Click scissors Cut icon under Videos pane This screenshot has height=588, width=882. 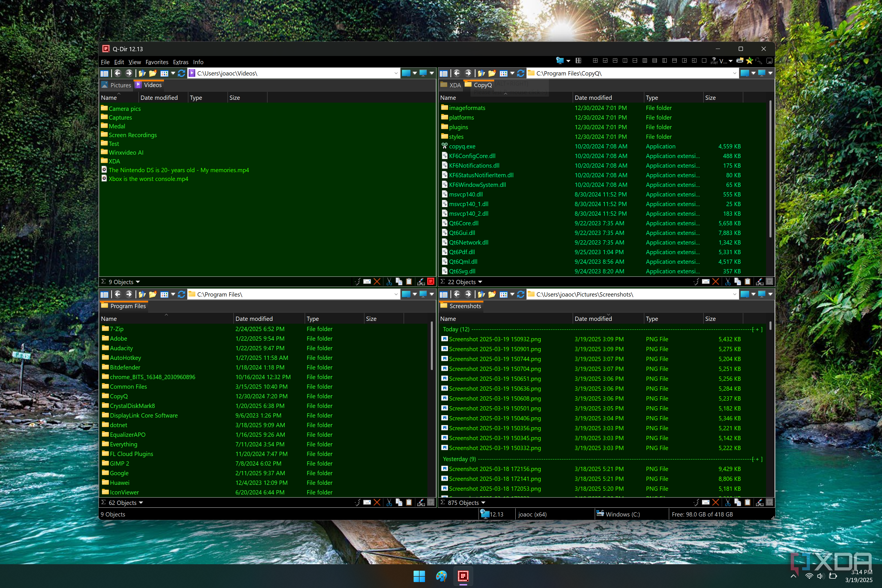389,282
